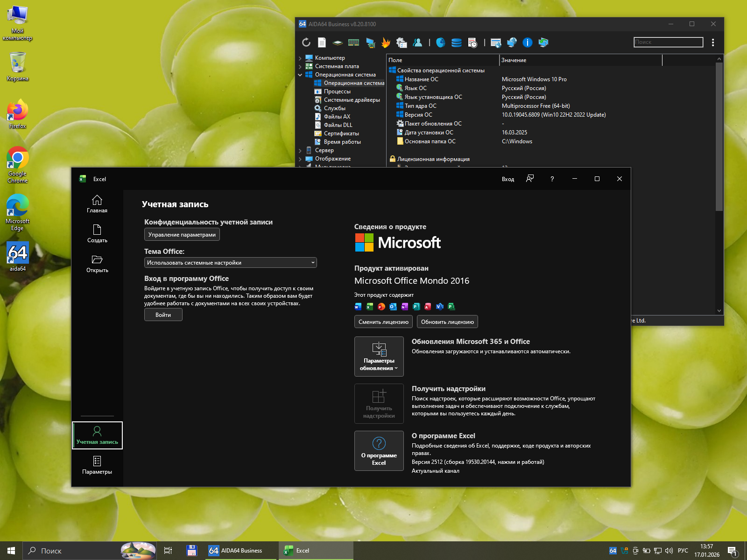Open the report icon in AIDA64 toolbar
This screenshot has height=560, width=747.
click(x=322, y=42)
